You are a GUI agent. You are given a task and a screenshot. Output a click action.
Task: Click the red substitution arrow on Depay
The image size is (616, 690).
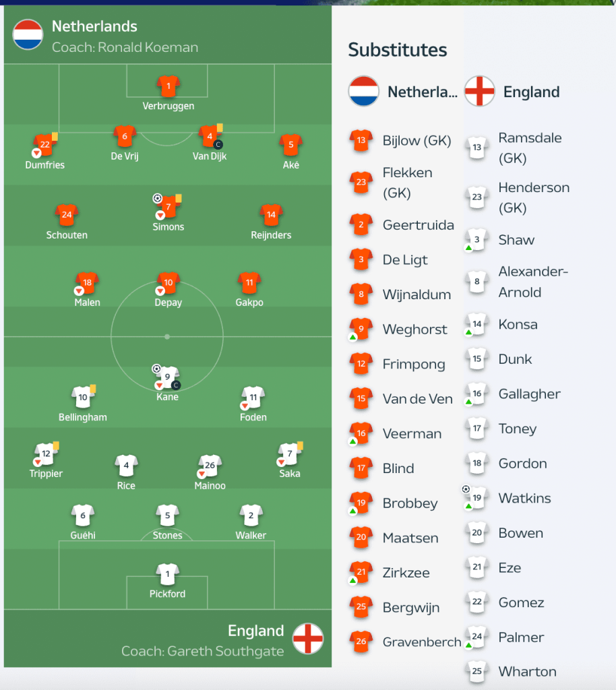[x=159, y=291]
